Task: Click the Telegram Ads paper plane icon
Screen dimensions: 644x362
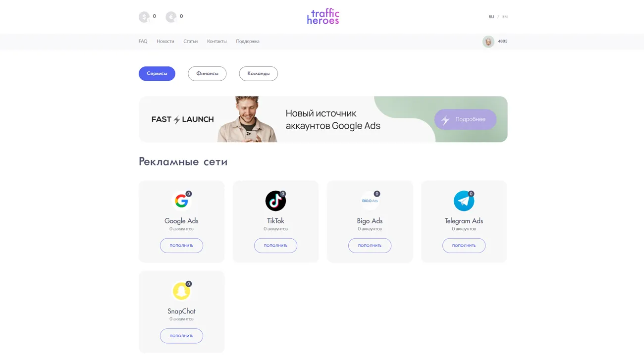Action: tap(464, 201)
